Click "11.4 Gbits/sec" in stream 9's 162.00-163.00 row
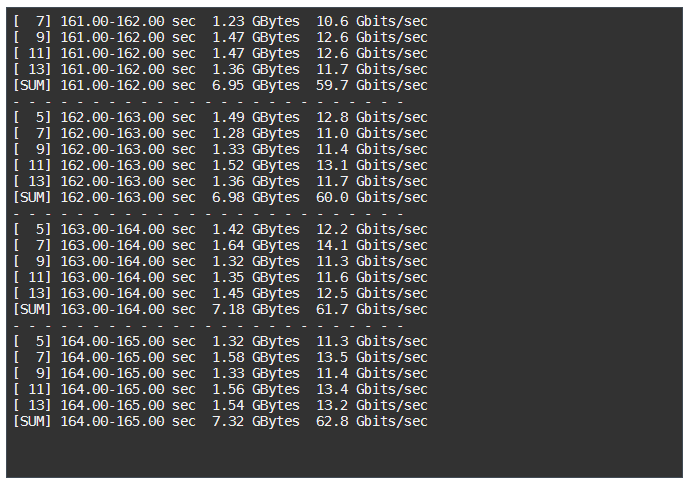Screen dimensions: 691x485 (x=372, y=149)
